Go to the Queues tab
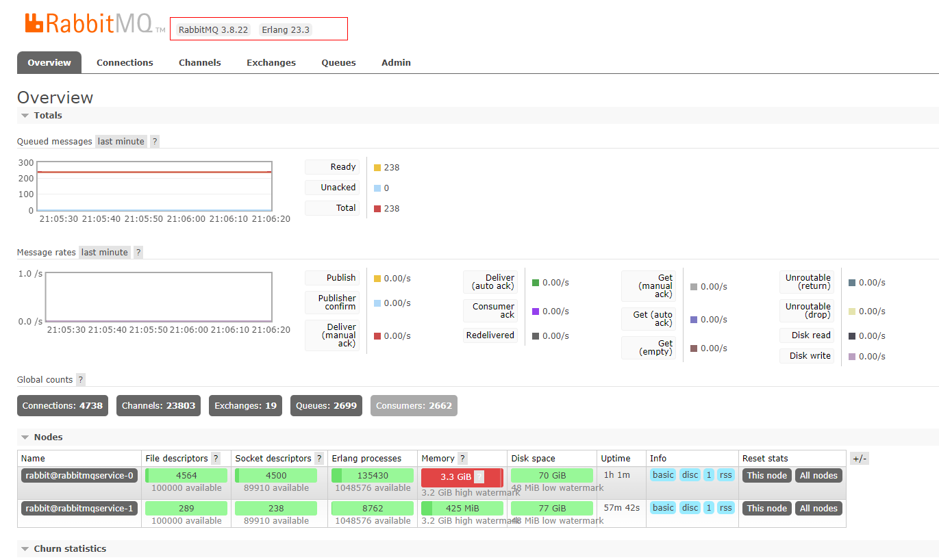 click(339, 62)
